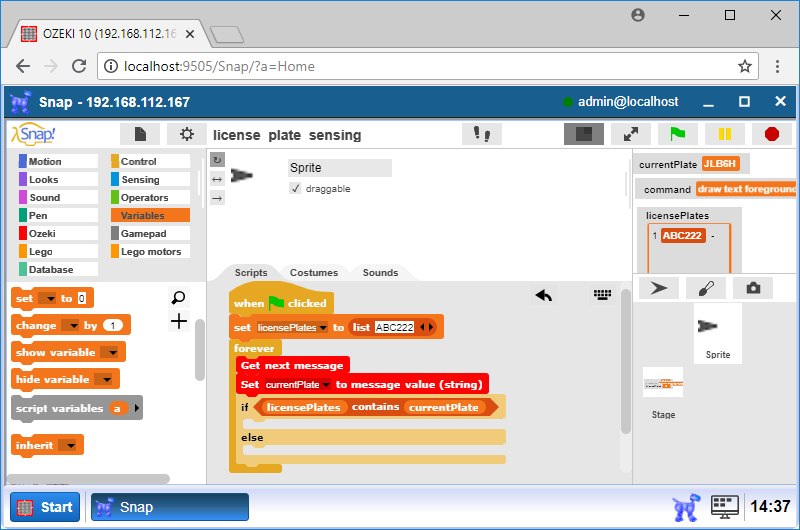Click the robot dog icon in tray

tap(686, 507)
